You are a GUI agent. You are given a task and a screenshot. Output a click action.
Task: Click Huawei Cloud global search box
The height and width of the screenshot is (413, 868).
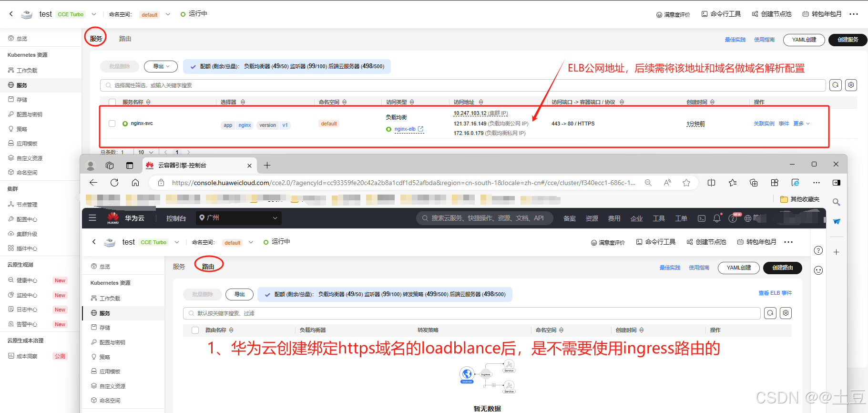pyautogui.click(x=484, y=218)
